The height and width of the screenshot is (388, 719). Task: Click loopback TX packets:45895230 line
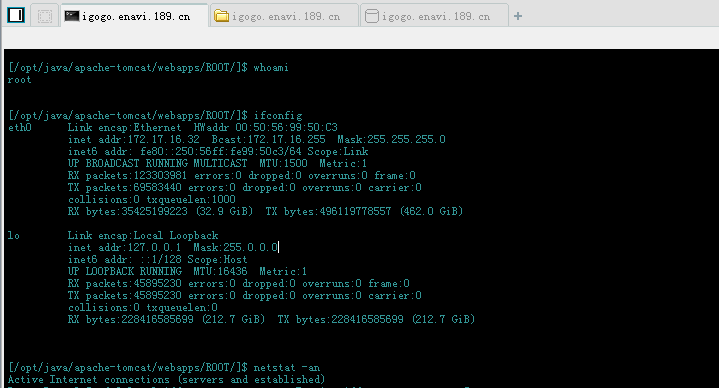pyautogui.click(x=244, y=295)
